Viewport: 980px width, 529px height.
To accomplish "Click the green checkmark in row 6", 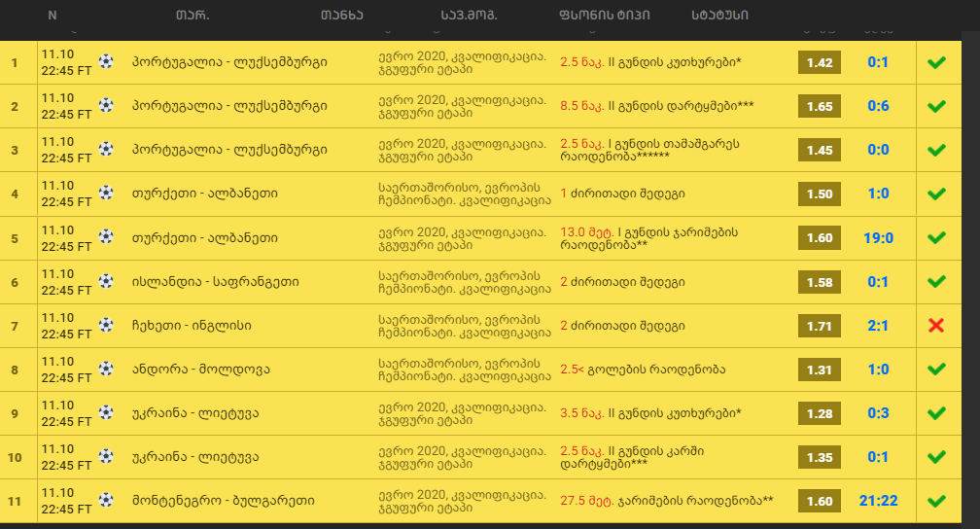I will [936, 281].
